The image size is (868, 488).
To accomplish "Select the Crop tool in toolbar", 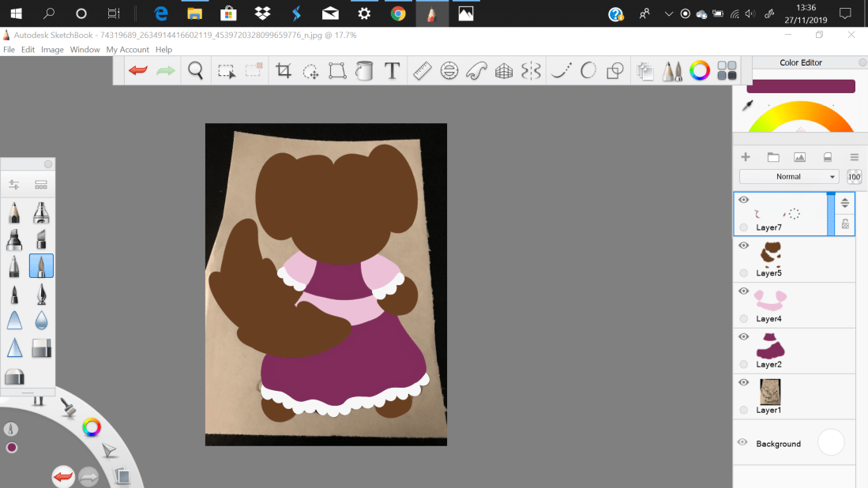I will pyautogui.click(x=284, y=71).
